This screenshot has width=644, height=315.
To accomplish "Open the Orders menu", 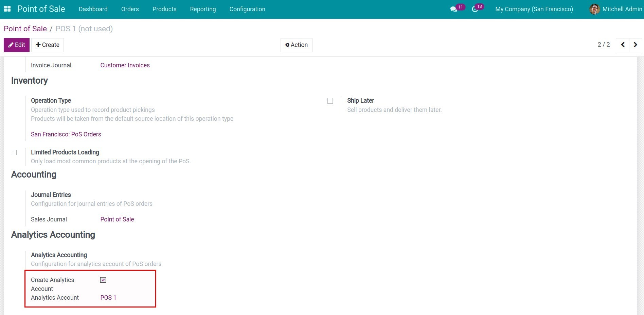I will coord(130,9).
